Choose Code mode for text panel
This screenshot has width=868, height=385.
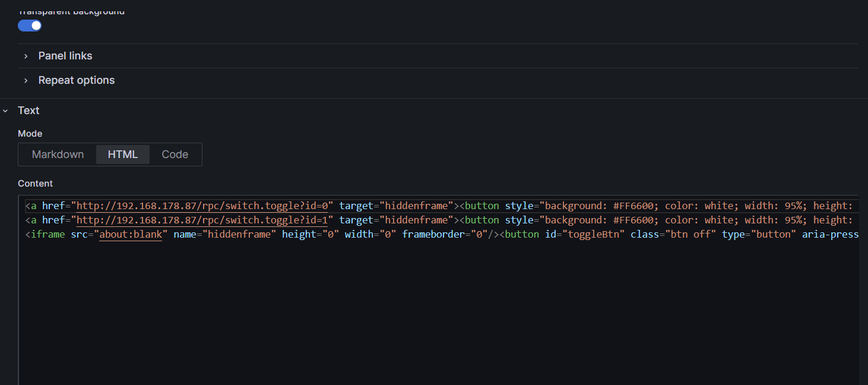click(175, 154)
